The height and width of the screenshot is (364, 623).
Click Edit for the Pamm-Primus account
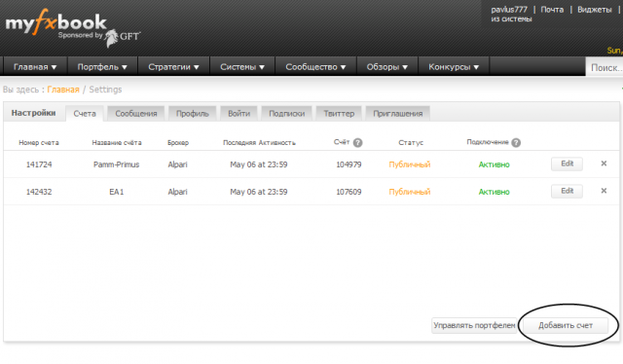click(x=567, y=164)
